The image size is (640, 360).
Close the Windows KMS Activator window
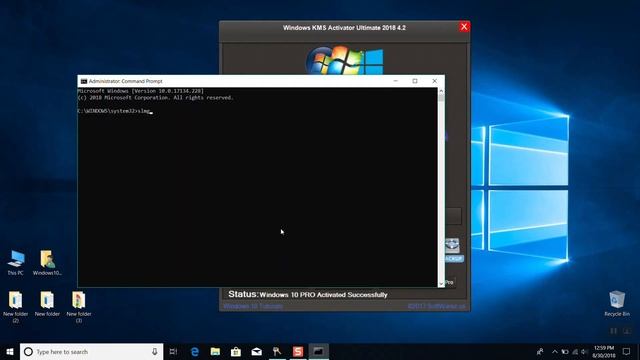[x=464, y=27]
